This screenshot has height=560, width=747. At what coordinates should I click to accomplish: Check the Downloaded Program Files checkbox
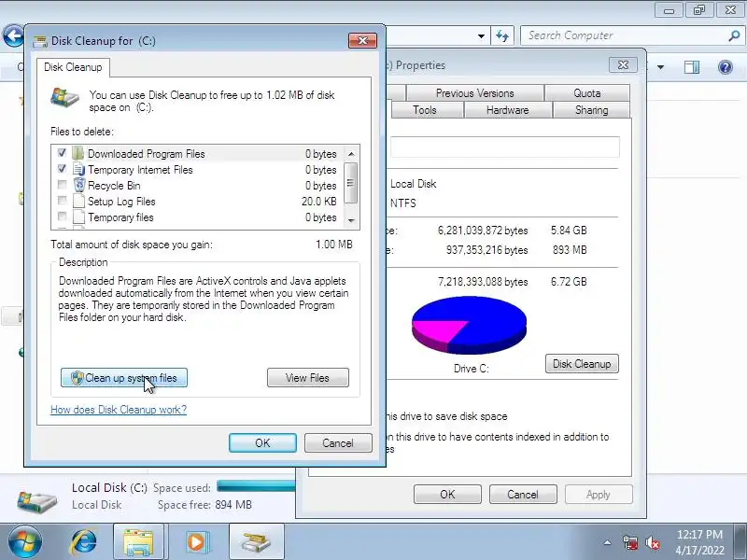(x=62, y=153)
